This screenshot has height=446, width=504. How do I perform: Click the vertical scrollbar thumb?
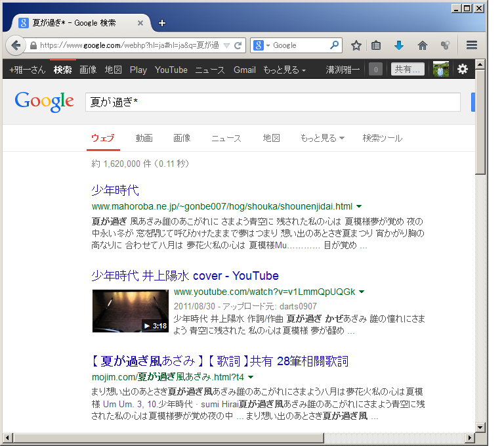point(480,122)
